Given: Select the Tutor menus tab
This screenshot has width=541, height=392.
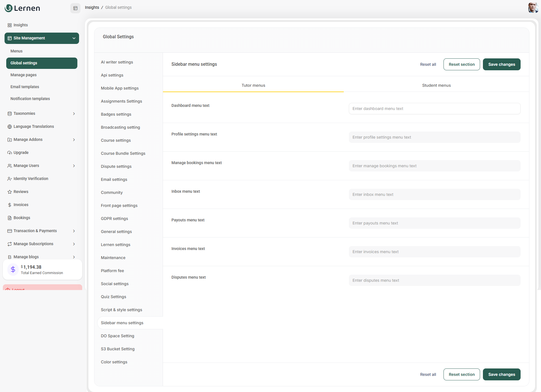Looking at the screenshot, I should (x=253, y=85).
